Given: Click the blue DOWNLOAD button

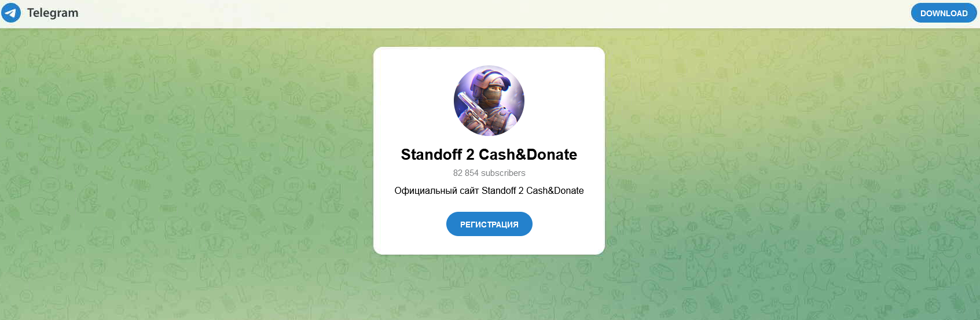Looking at the screenshot, I should click(944, 13).
